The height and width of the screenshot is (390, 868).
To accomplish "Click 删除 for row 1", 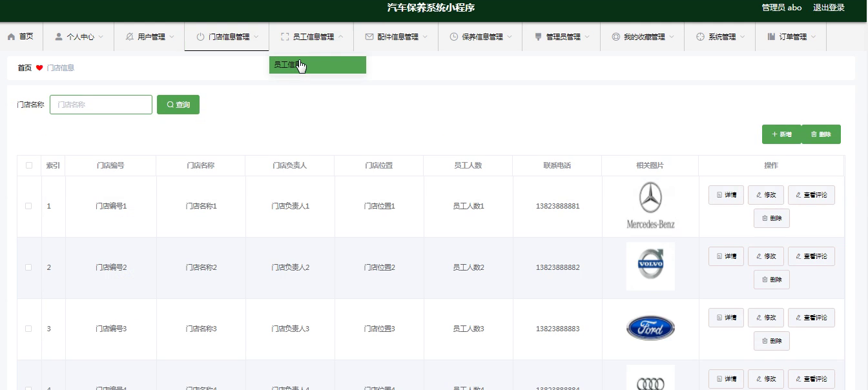I will coord(772,218).
